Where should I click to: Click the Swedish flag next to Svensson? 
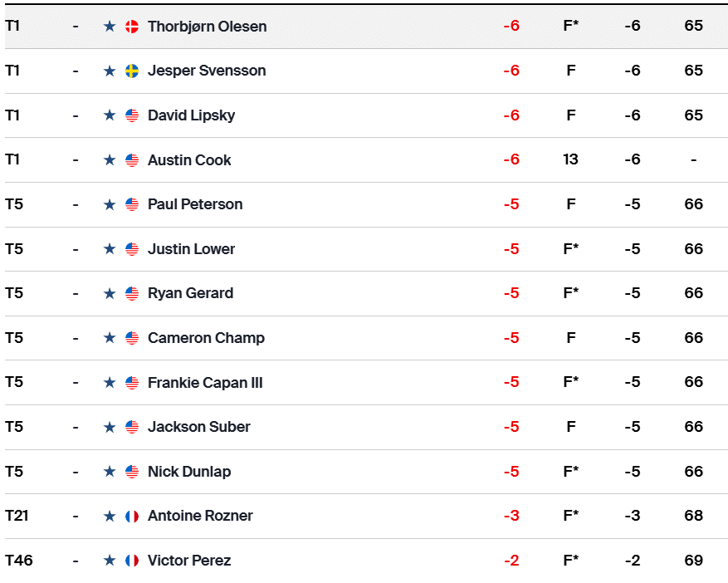132,71
